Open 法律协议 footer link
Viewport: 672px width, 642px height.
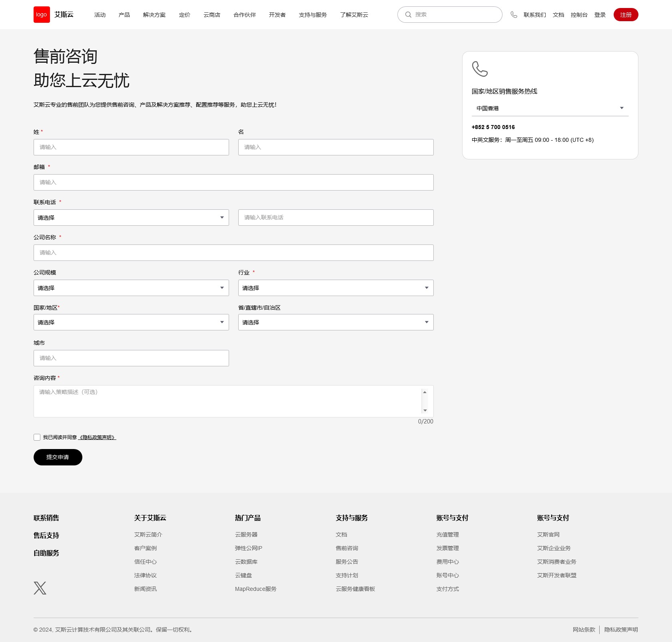[x=146, y=575]
